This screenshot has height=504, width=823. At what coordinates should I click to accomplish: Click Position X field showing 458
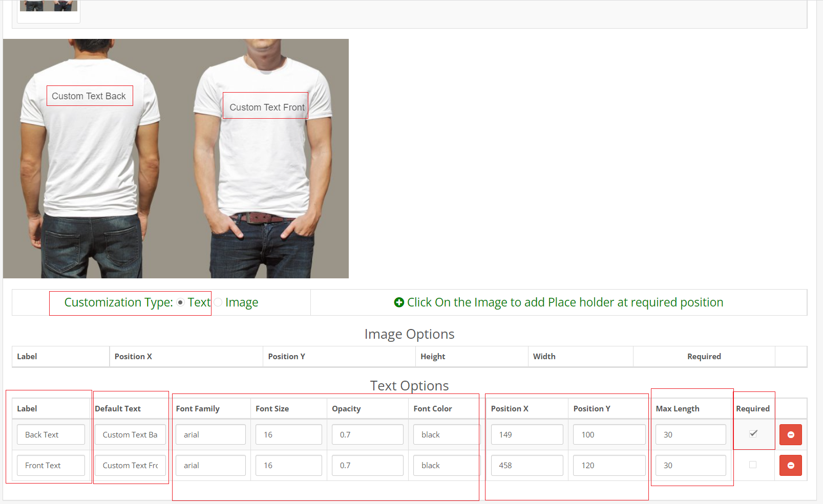click(x=527, y=465)
